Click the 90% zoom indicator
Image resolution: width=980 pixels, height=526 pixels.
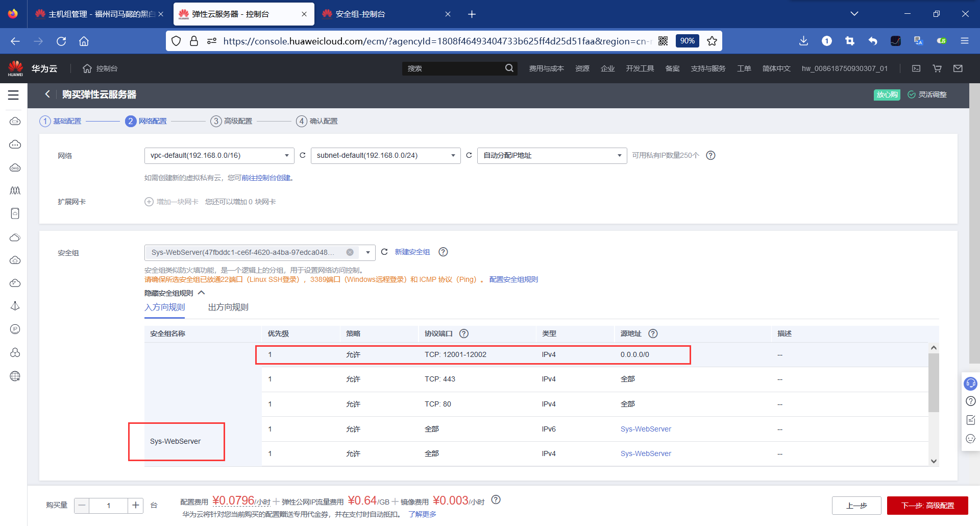pyautogui.click(x=687, y=41)
